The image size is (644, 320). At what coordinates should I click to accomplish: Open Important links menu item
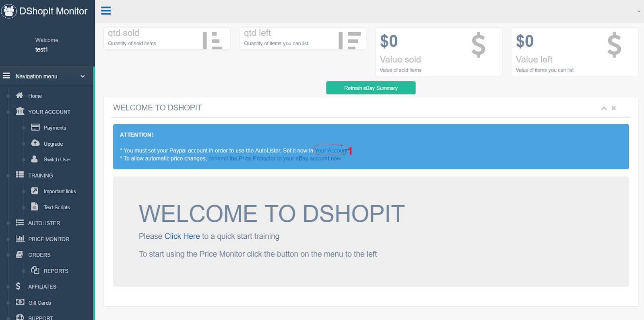point(60,191)
